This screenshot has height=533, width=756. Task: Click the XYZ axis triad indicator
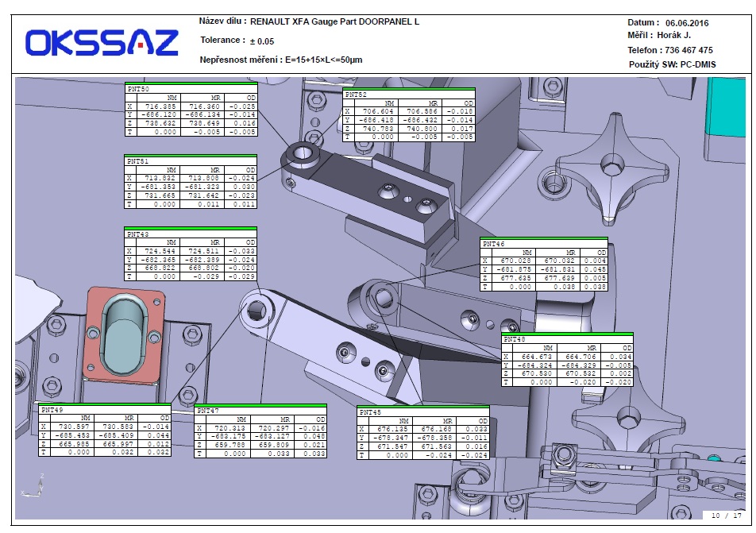(x=33, y=485)
